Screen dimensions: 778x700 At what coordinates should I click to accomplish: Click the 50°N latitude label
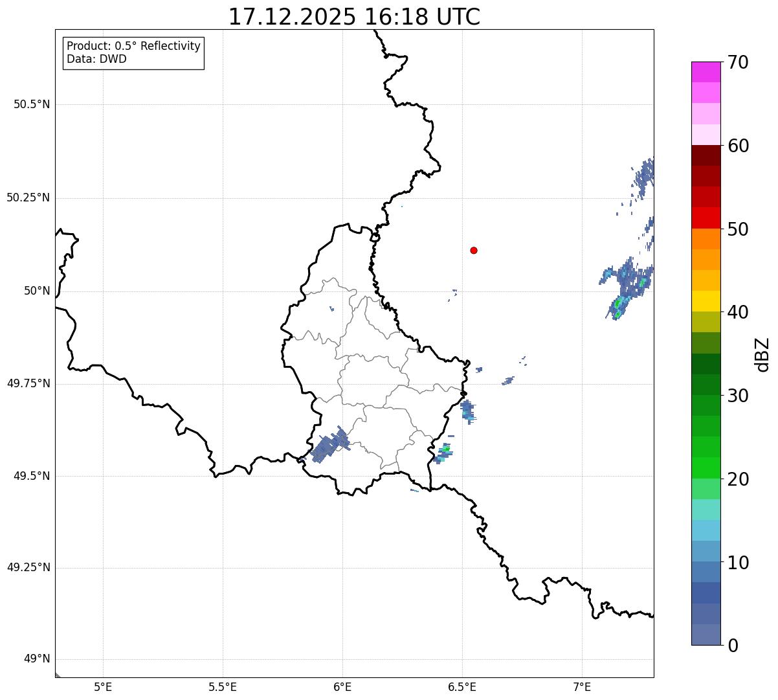tap(37, 291)
